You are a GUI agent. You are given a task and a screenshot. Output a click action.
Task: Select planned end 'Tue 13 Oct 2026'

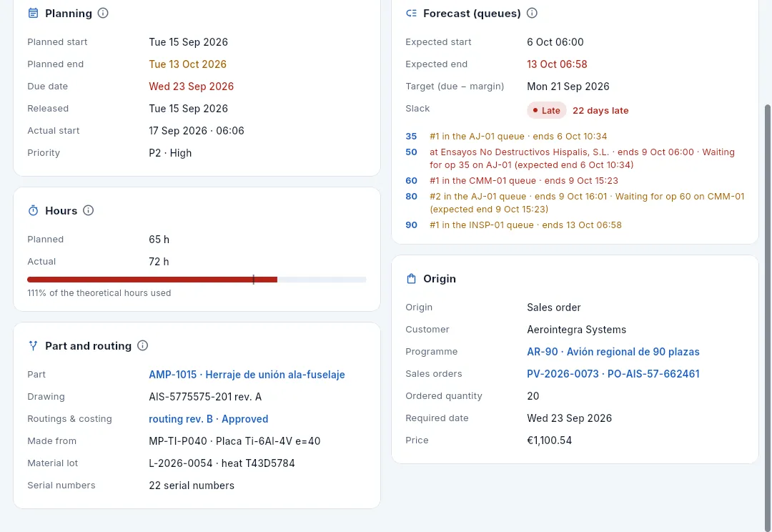(187, 64)
